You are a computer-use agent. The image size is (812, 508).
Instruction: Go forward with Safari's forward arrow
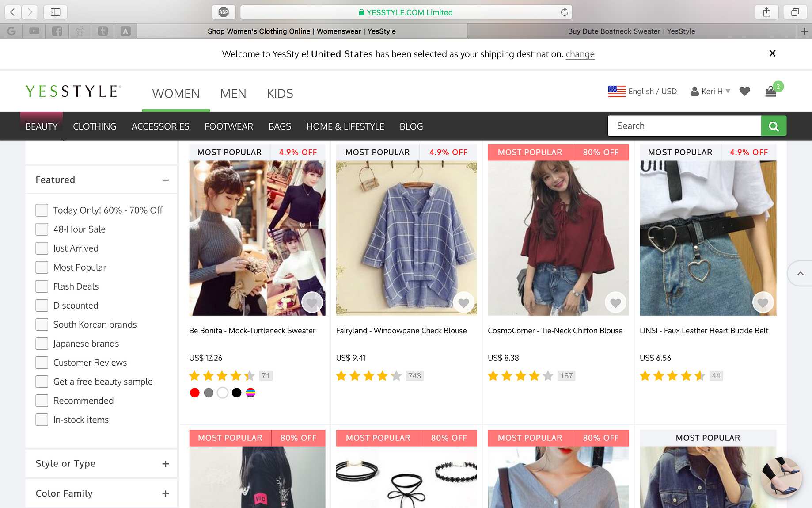[30, 12]
